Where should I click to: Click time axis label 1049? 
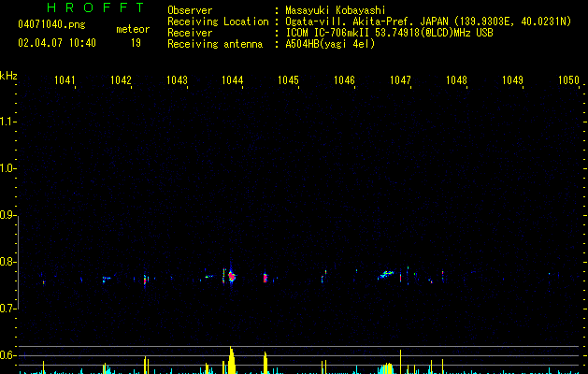tap(512, 80)
